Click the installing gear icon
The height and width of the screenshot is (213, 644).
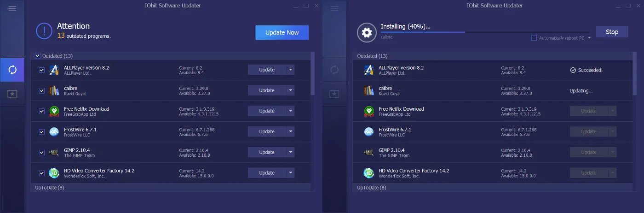click(x=367, y=32)
